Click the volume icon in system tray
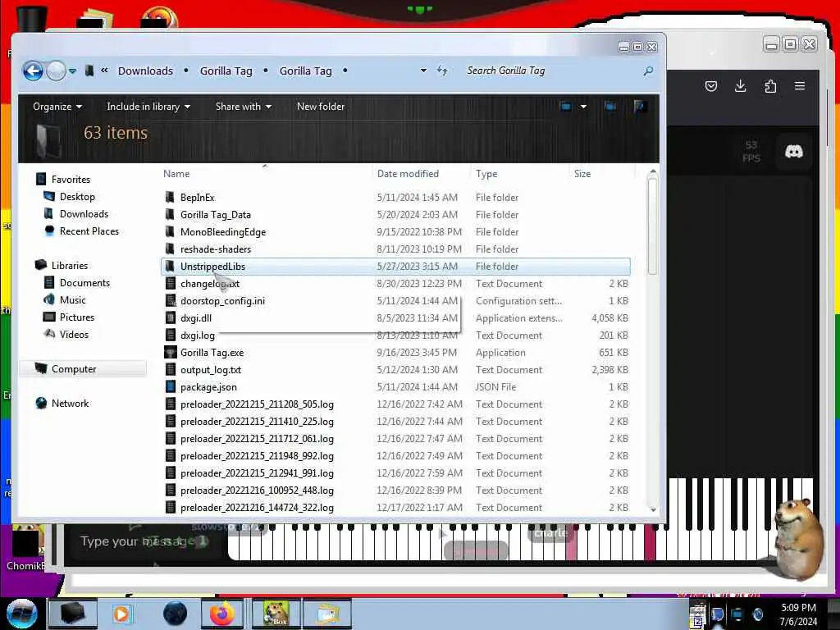 pyautogui.click(x=757, y=614)
